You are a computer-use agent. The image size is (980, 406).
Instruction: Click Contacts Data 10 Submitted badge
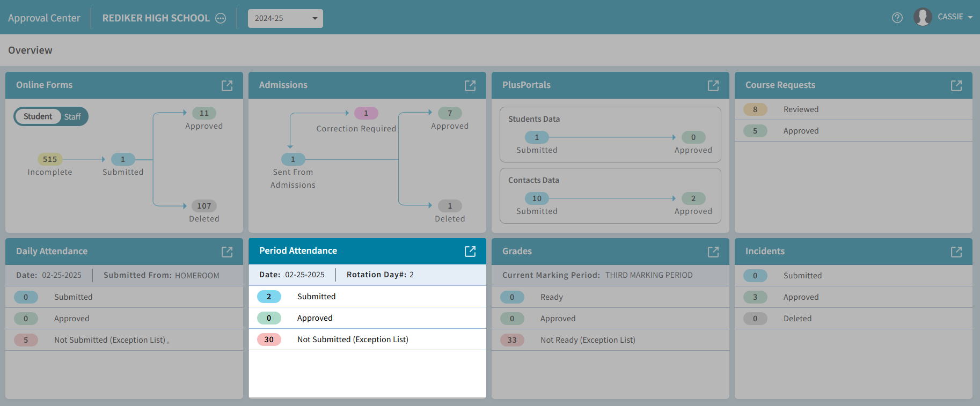537,198
